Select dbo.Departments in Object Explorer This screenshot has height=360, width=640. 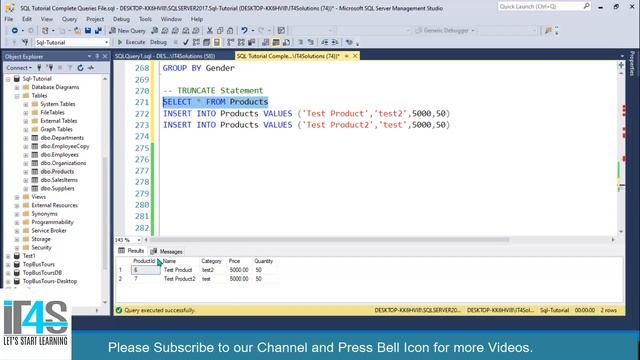62,138
